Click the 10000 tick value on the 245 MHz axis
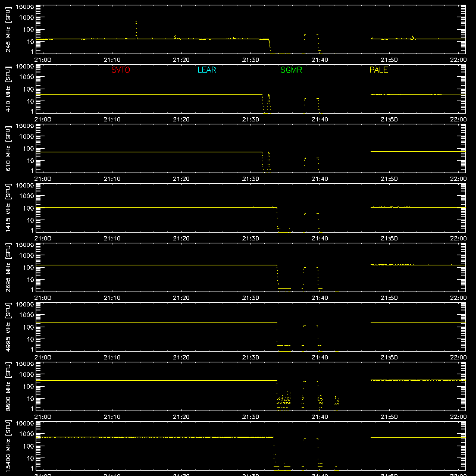 (25, 7)
